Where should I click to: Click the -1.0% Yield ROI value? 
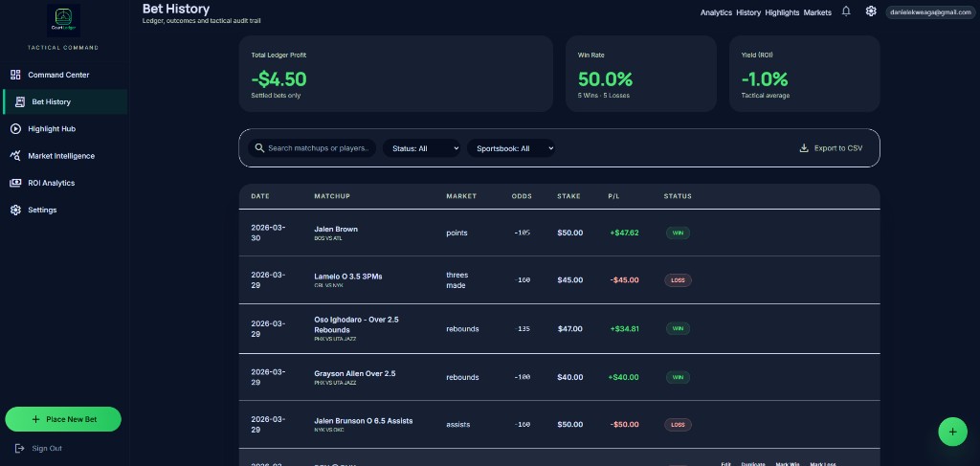765,79
